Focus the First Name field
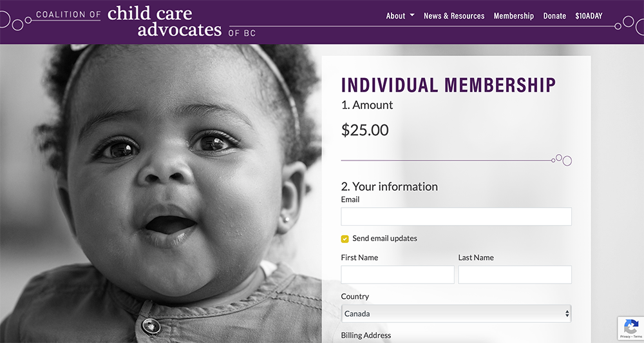 tap(397, 274)
